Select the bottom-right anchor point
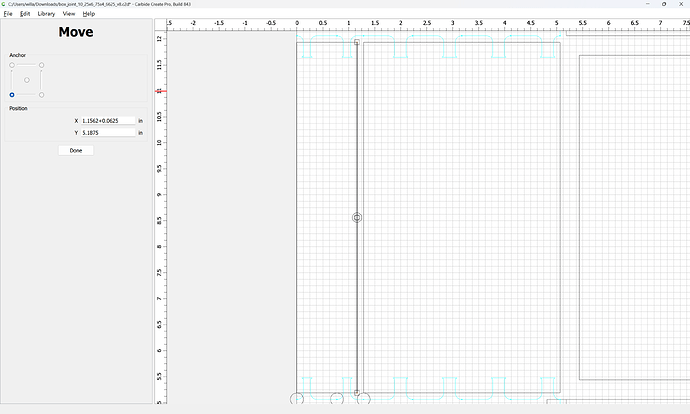This screenshot has height=414, width=690. click(x=41, y=95)
